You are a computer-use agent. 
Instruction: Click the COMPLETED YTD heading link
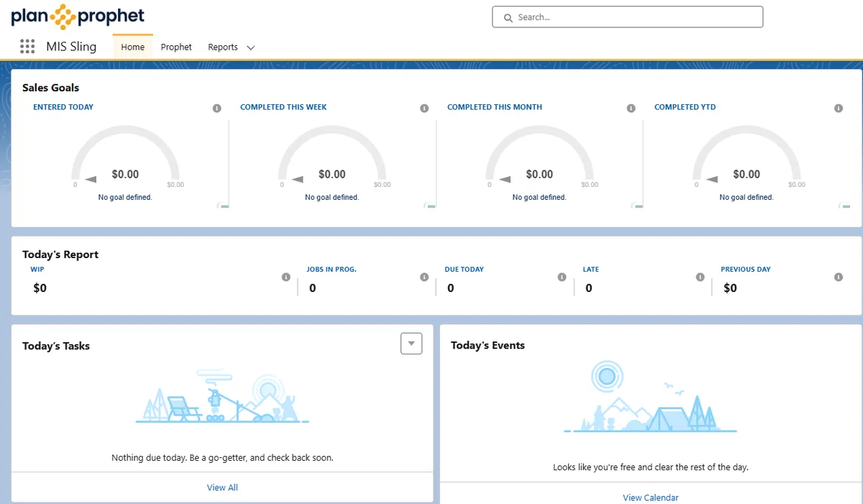click(x=685, y=107)
